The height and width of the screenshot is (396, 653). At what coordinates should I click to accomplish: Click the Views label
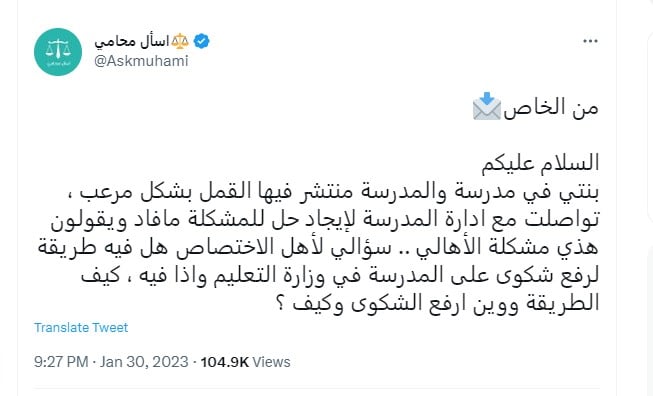[x=272, y=362]
